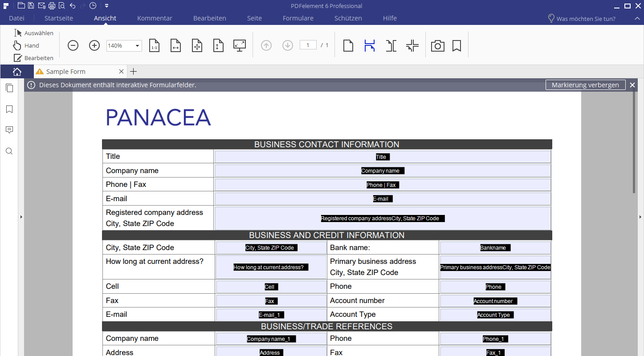644x356 pixels.
Task: Open the Seite tab
Action: [255, 18]
